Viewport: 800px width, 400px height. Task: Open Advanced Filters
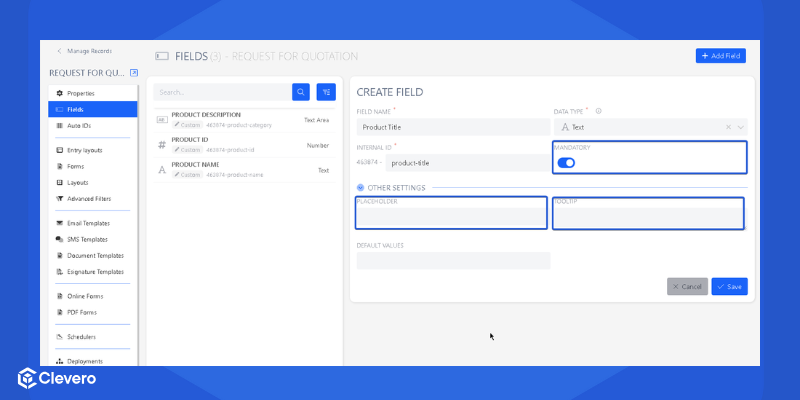pyautogui.click(x=93, y=198)
